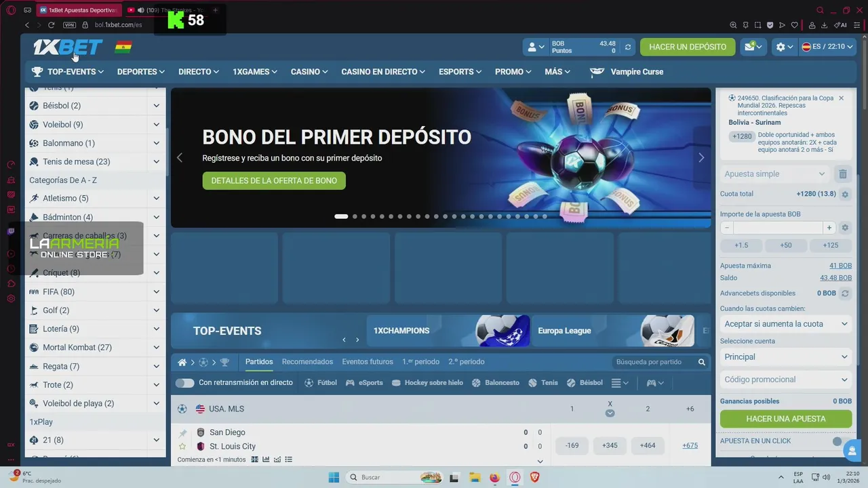The width and height of the screenshot is (868, 488).
Task: Open the Aceptar si aumenta la cuota dropdown
Action: coord(785,324)
